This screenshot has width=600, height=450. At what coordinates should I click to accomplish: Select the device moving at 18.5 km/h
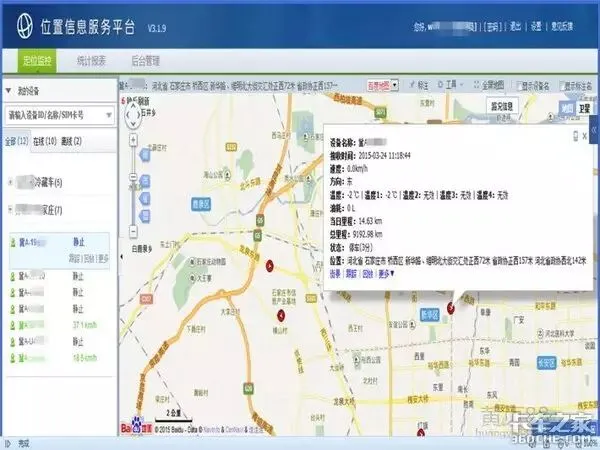(x=59, y=358)
